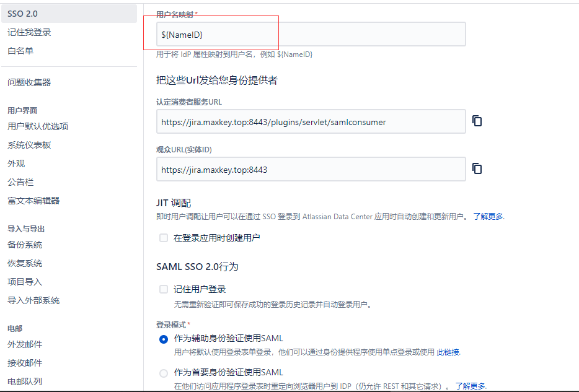Go to 项目导入 page

25,282
